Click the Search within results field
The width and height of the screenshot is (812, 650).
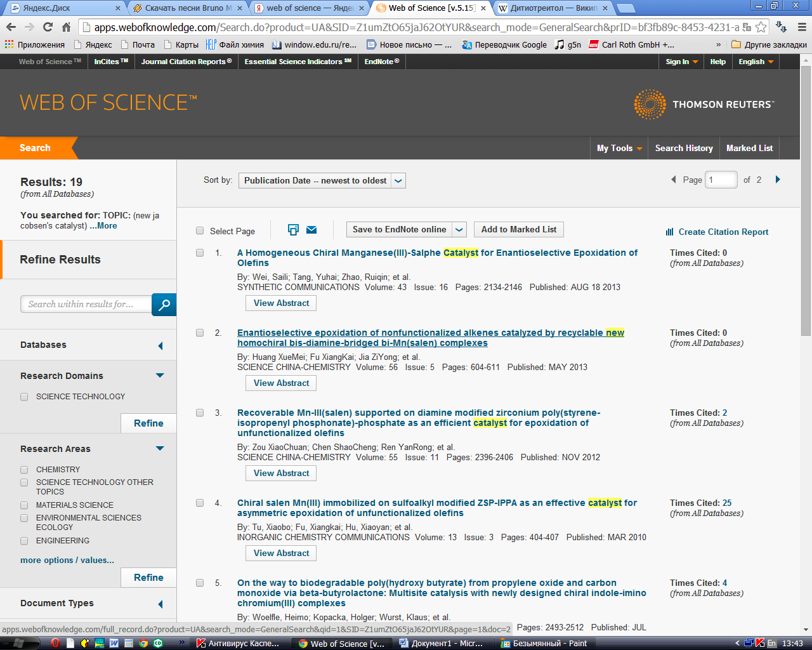86,305
